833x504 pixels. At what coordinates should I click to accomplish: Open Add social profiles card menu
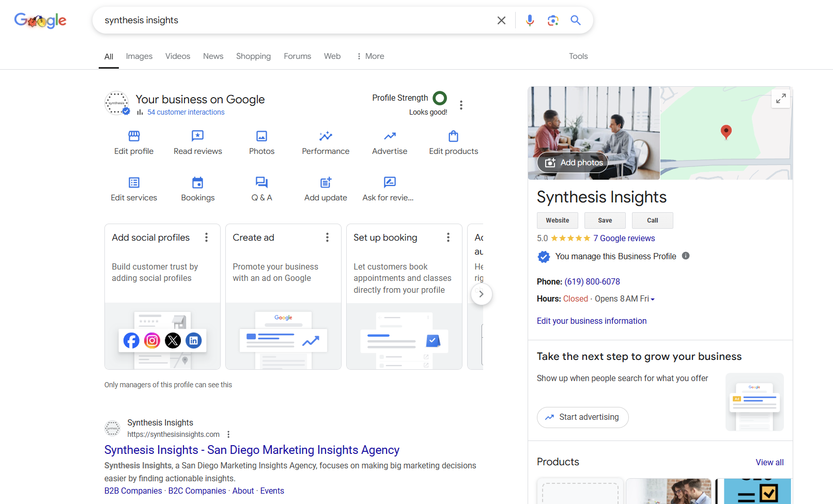pyautogui.click(x=206, y=238)
